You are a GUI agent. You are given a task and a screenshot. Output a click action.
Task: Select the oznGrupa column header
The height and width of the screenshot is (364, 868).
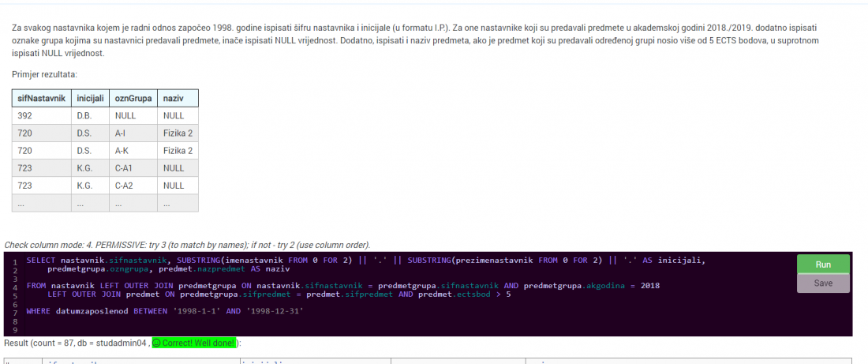tap(133, 98)
